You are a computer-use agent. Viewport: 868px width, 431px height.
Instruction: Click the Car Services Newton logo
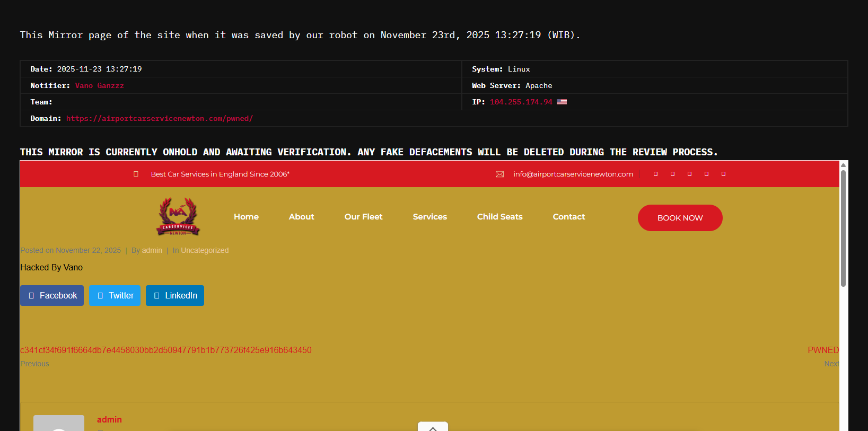click(178, 217)
